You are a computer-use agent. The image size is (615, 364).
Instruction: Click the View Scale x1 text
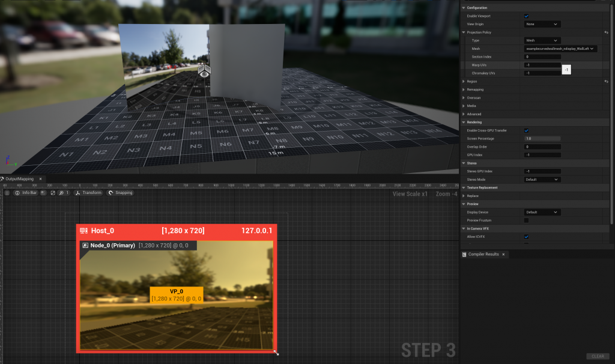410,194
